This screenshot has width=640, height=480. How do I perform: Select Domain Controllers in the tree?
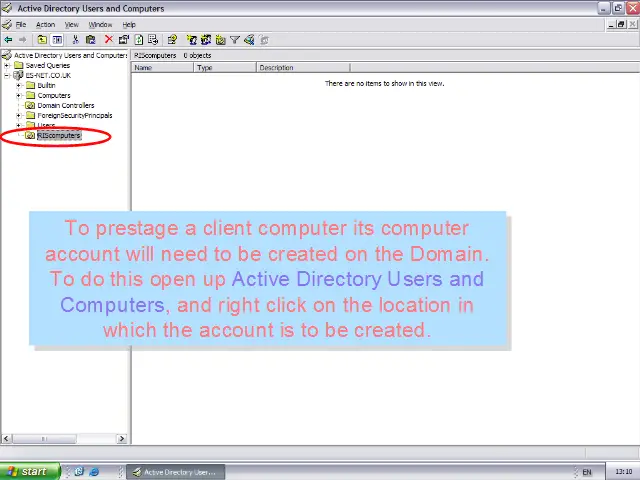coord(66,105)
